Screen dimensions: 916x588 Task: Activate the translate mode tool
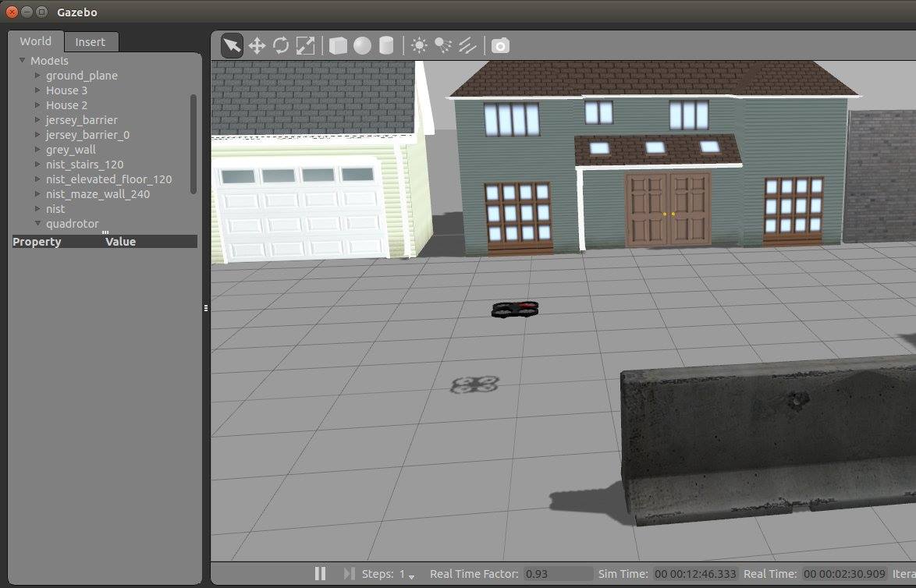click(257, 46)
